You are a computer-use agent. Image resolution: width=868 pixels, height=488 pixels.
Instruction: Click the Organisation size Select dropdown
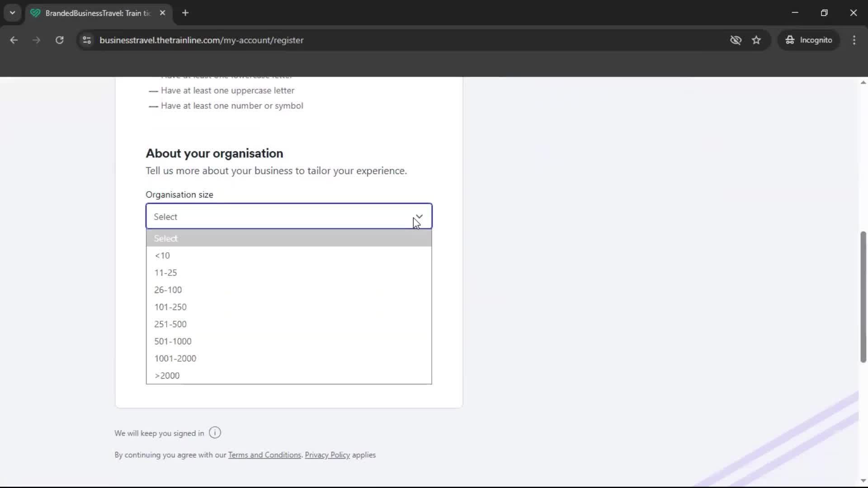288,216
